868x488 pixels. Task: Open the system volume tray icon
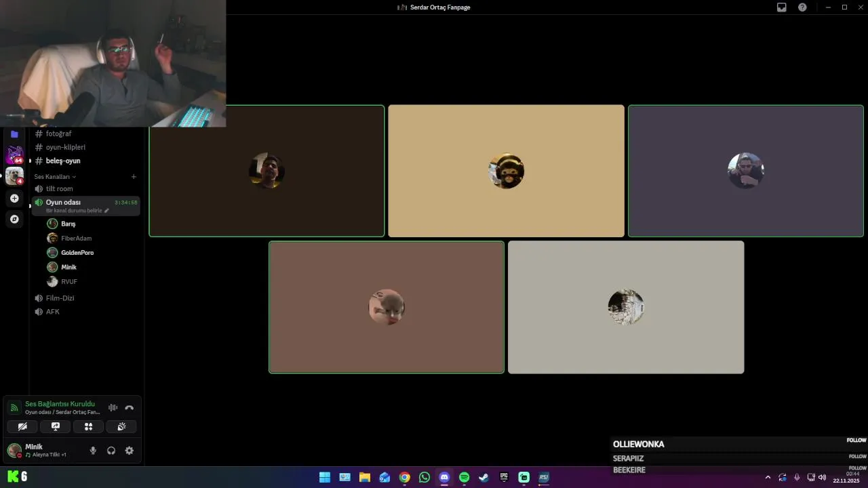[x=822, y=477]
